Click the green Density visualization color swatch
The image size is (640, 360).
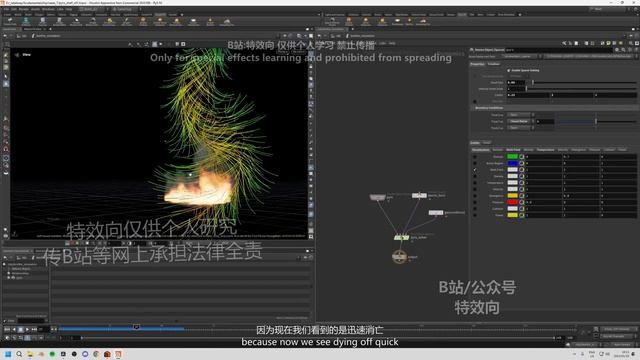pos(512,157)
